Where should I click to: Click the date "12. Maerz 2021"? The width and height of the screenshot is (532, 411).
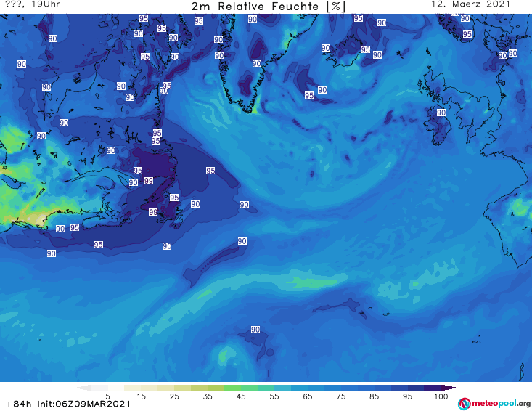(470, 4)
